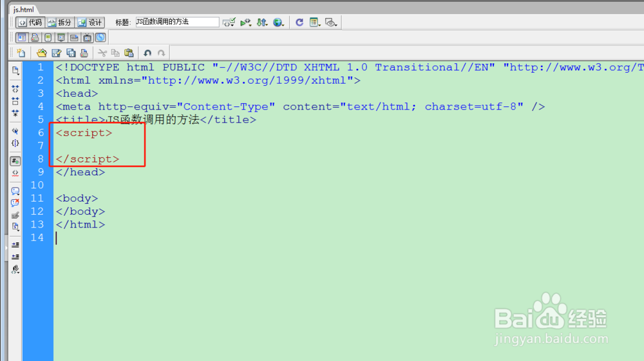Open the Visual aids eye dropdown
The image size is (644, 361).
point(331,22)
